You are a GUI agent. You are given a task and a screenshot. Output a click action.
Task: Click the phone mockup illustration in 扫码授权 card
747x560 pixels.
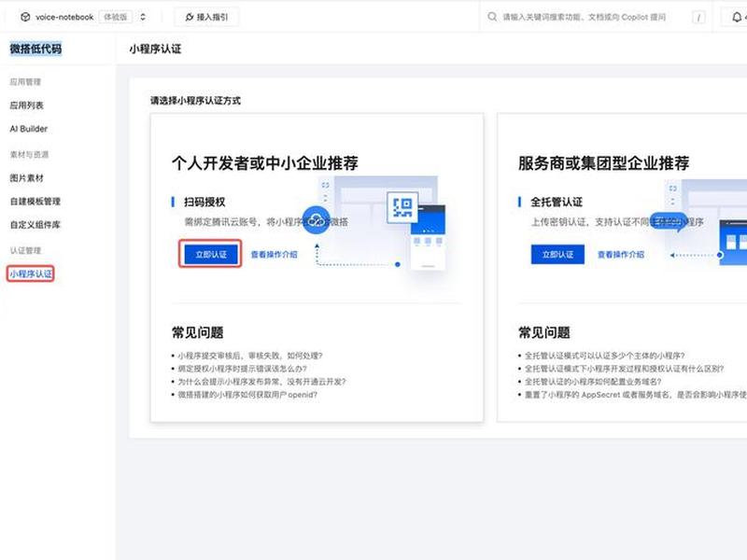pos(428,237)
